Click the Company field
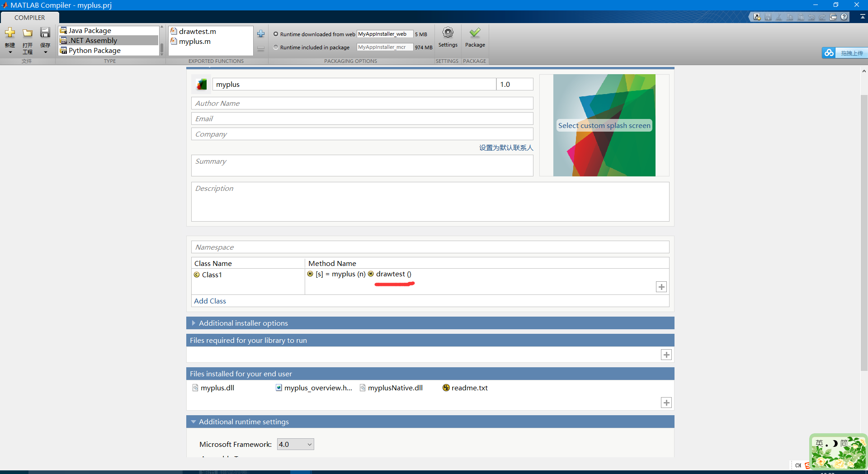 click(362, 134)
